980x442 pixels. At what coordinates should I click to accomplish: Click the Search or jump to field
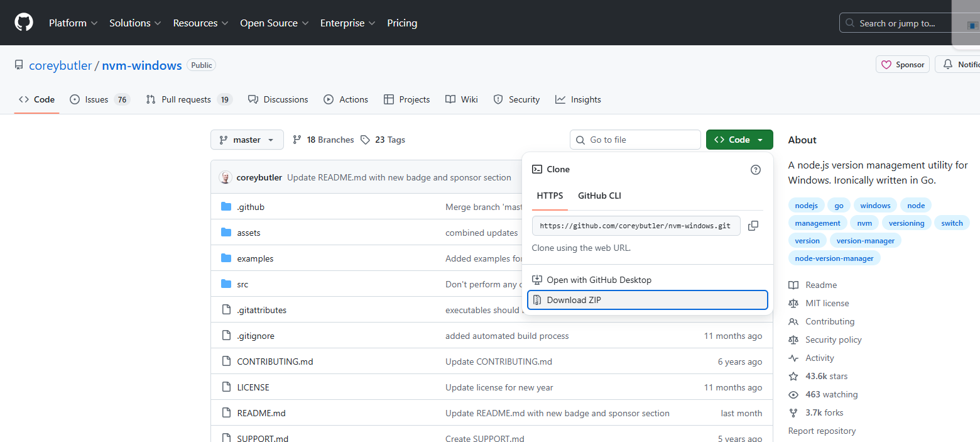[909, 23]
